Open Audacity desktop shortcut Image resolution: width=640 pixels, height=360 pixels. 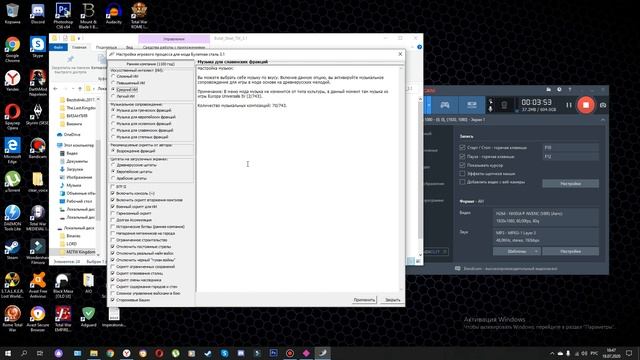(x=113, y=13)
